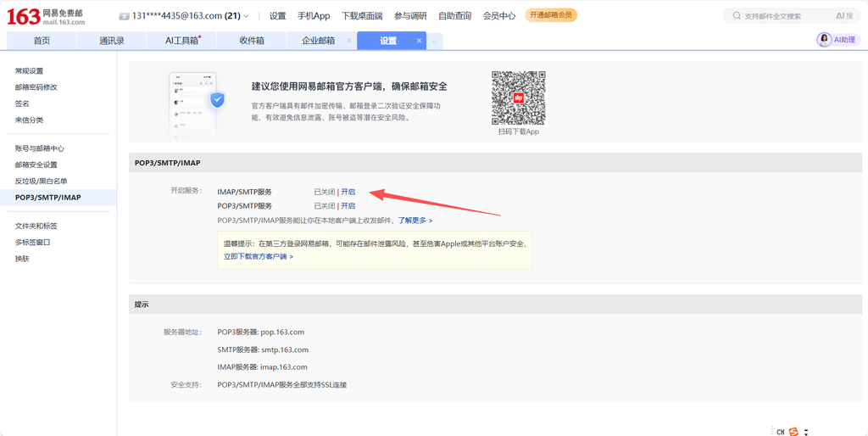The height and width of the screenshot is (436, 868).
Task: Click SMTP服务器: smtp.163.com text
Action: click(x=263, y=349)
